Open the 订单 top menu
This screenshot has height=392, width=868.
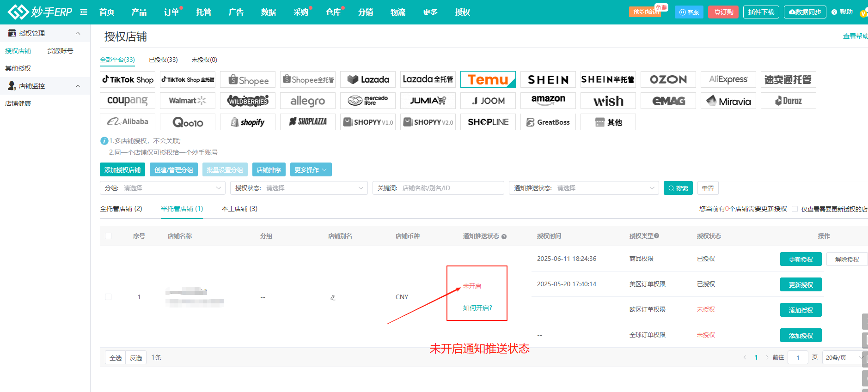pos(171,12)
